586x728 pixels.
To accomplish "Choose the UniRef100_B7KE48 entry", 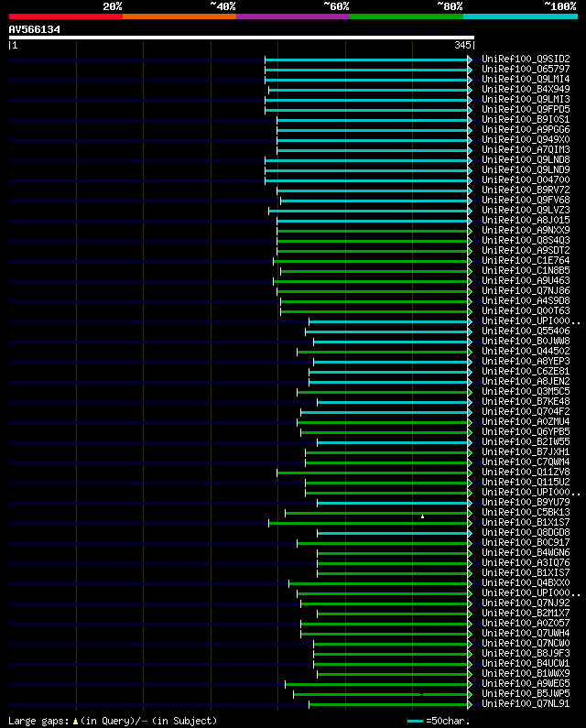I will tap(526, 402).
